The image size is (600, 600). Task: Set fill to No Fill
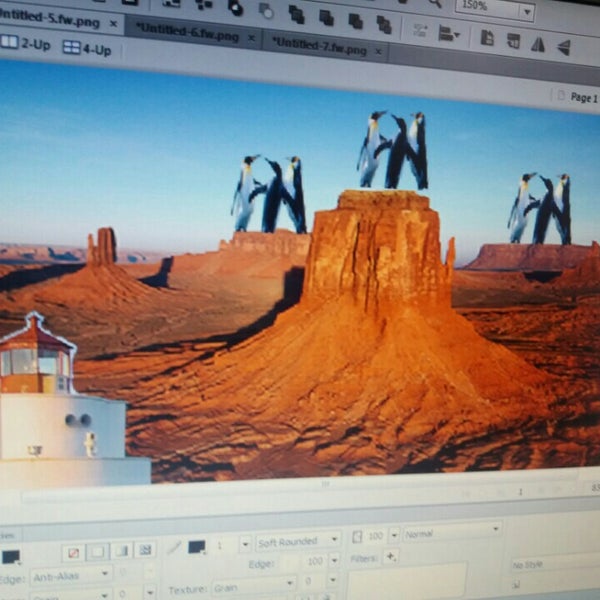click(x=73, y=553)
